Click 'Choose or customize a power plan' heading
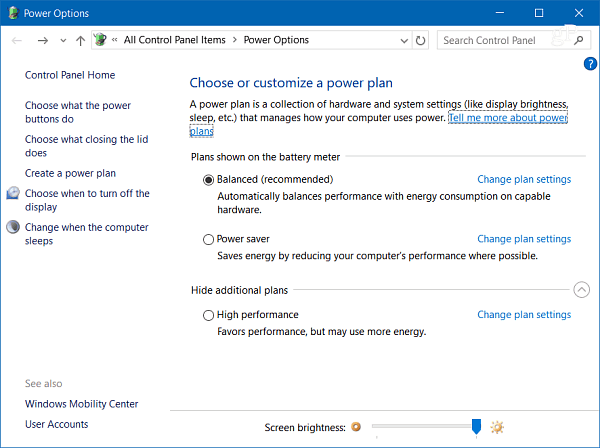The image size is (600, 448). click(291, 83)
